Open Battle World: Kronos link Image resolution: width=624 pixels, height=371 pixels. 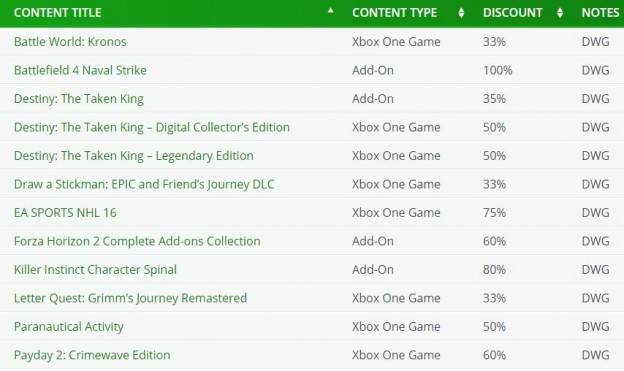tap(70, 41)
